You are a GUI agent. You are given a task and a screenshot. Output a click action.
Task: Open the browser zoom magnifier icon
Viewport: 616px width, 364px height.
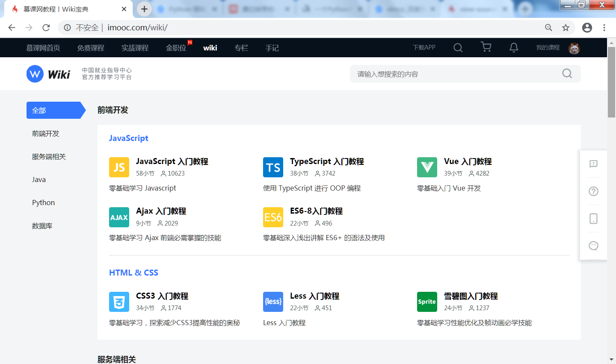pos(548,27)
